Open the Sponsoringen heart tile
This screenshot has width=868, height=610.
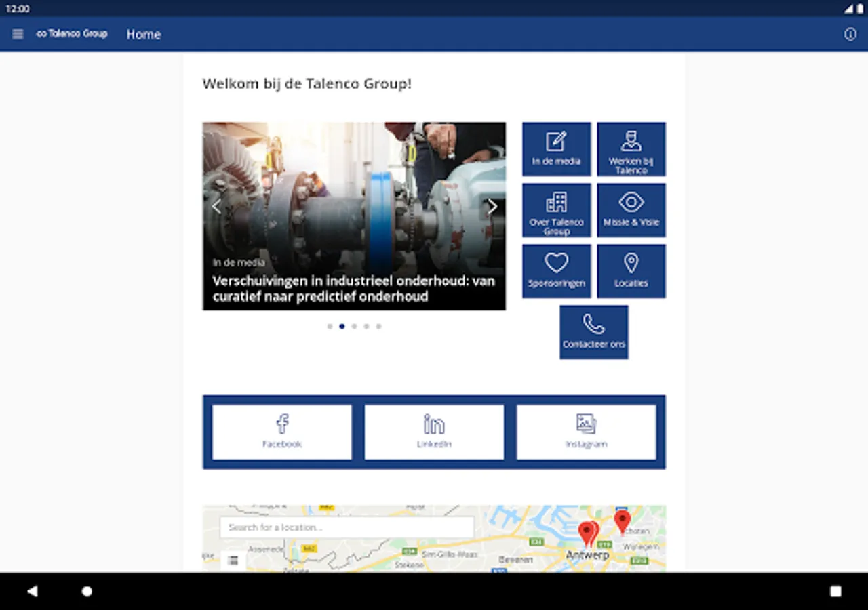coord(557,271)
